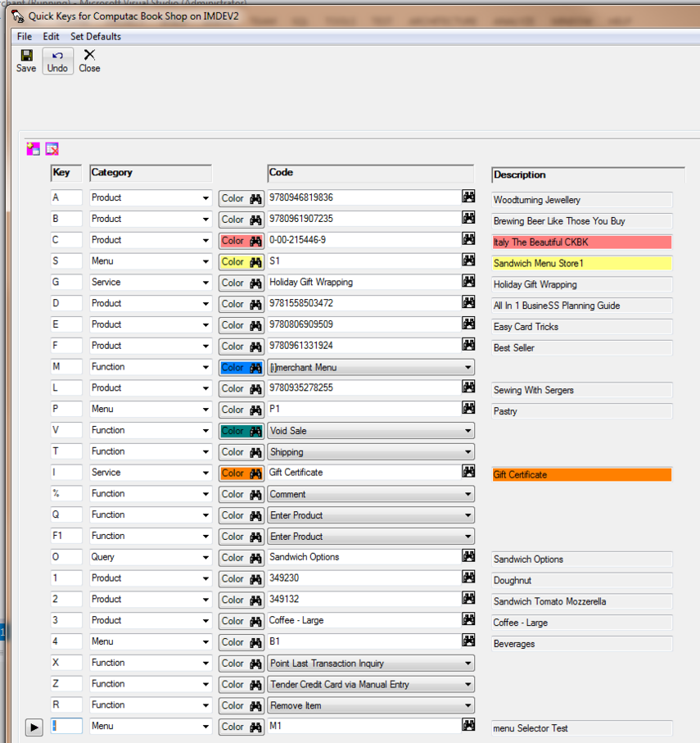
Task: Open Category dropdown for key O
Action: (x=205, y=558)
